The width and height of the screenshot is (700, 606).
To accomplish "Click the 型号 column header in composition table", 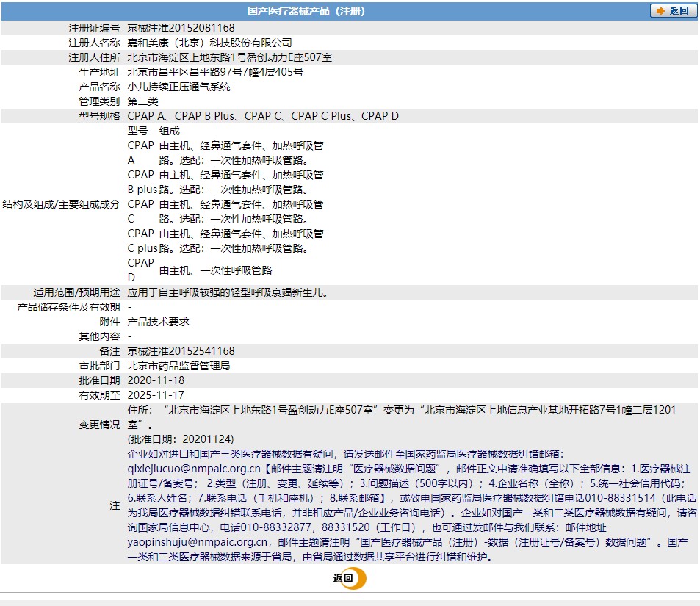I will tap(137, 131).
